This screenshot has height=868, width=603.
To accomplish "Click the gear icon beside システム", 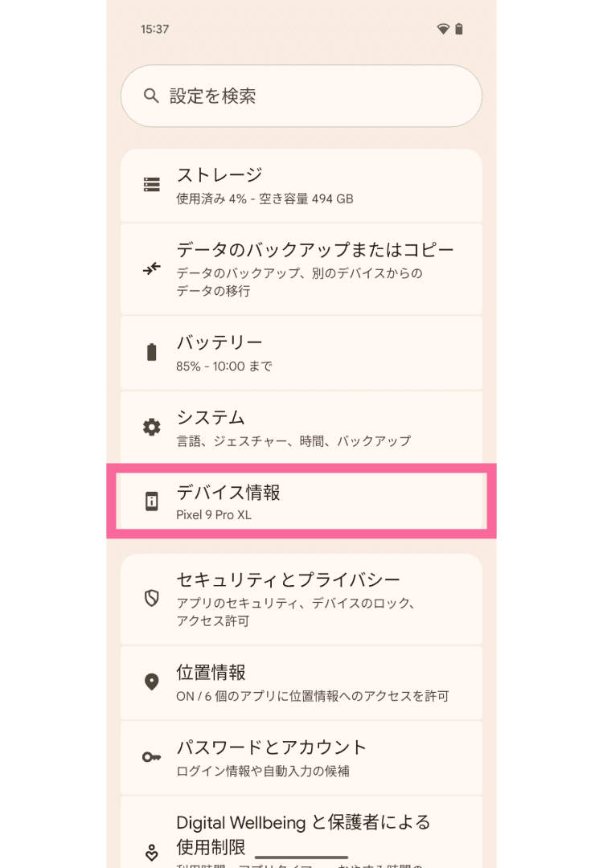I will coord(151,427).
